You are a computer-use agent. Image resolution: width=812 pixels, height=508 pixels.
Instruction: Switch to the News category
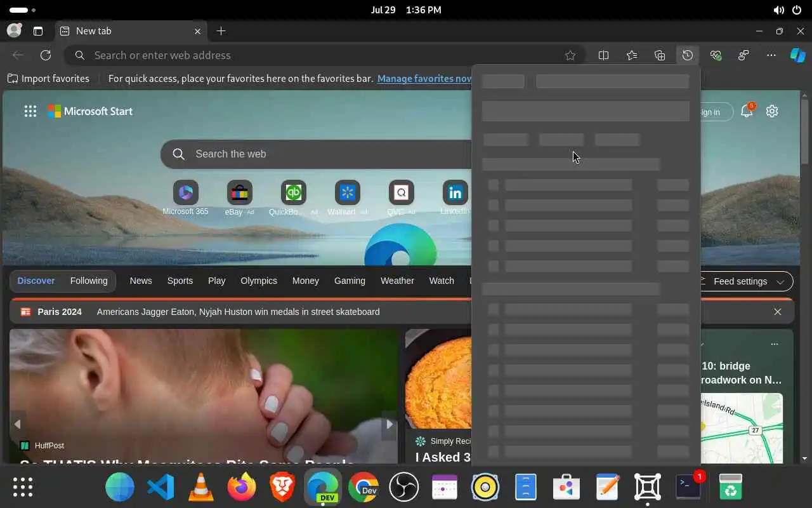point(141,281)
